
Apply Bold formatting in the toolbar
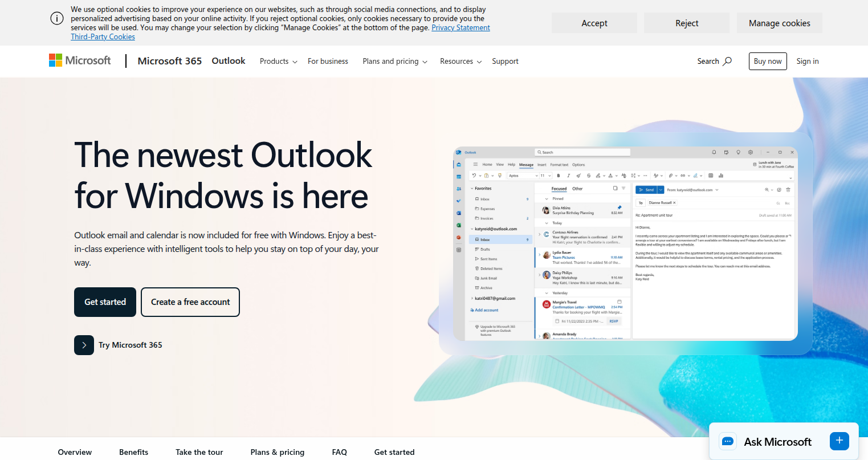coord(558,176)
